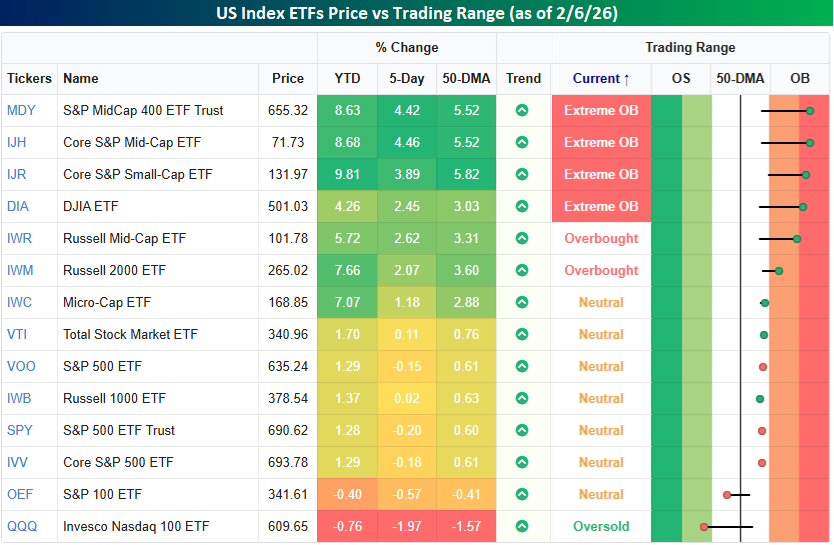The width and height of the screenshot is (834, 545).
Task: Click the green trend arrow icon for MDY
Action: click(522, 110)
